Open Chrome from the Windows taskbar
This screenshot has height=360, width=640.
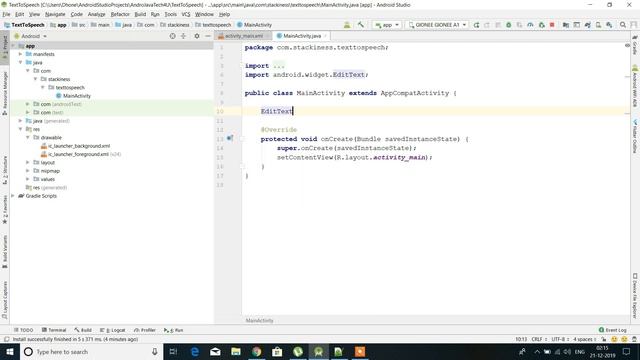tap(256, 351)
